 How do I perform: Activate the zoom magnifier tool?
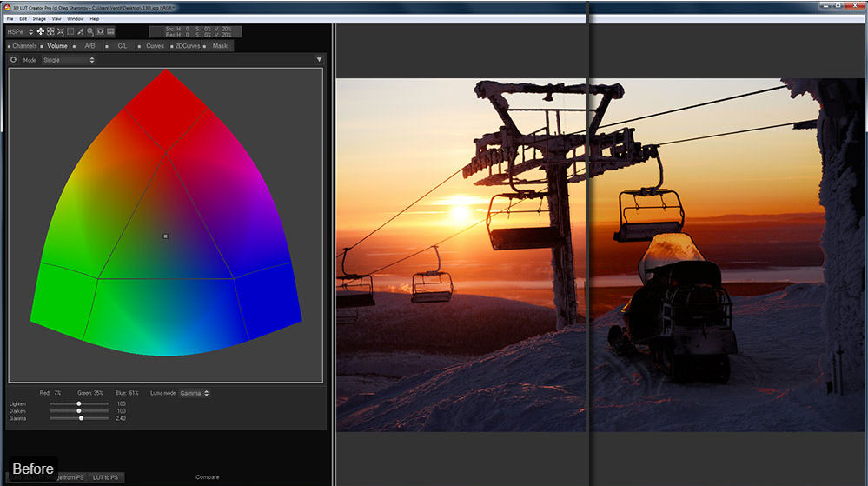coord(90,31)
